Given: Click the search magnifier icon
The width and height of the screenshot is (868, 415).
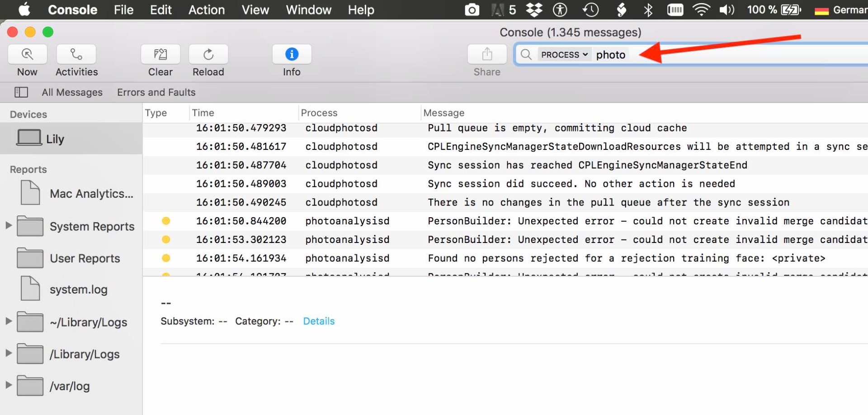Looking at the screenshot, I should tap(526, 55).
